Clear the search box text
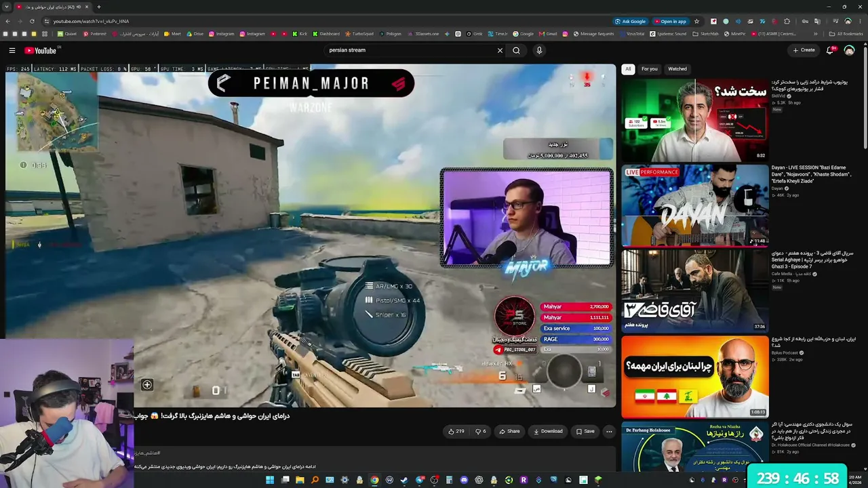Screen dimensions: 868x488 pos(500,50)
